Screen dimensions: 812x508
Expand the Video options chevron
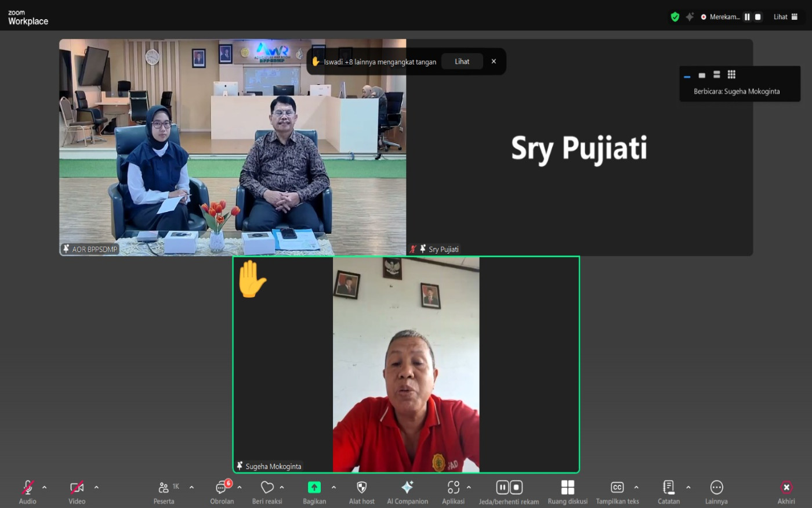click(x=96, y=488)
